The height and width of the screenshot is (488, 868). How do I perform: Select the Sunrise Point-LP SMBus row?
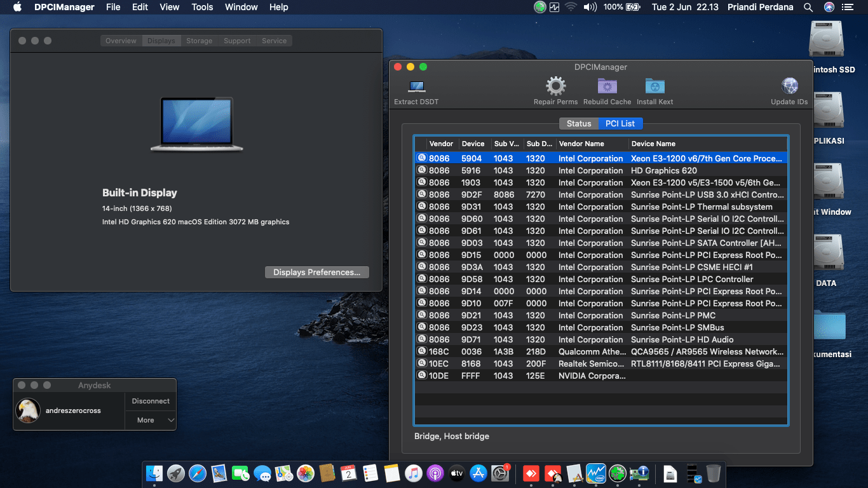tap(601, 327)
